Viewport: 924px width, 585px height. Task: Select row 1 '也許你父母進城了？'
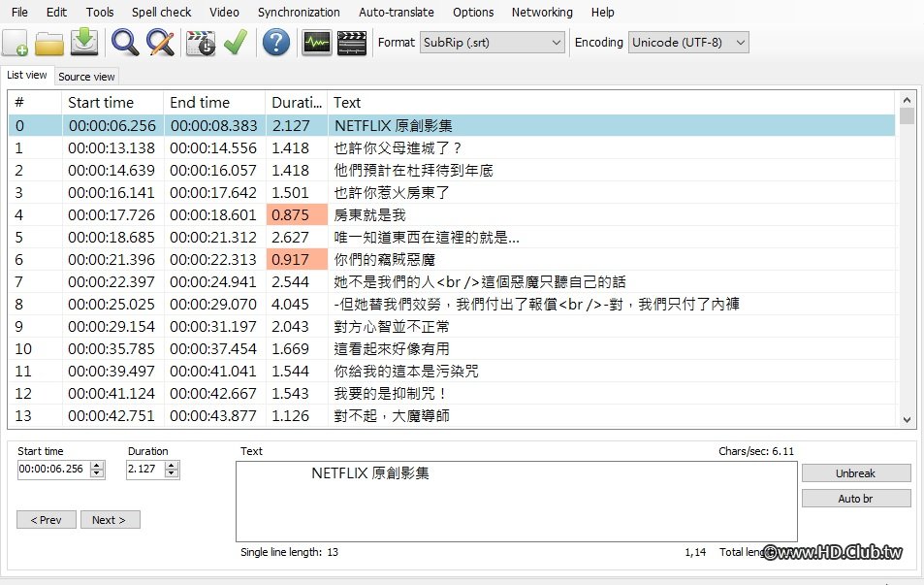tap(452, 148)
